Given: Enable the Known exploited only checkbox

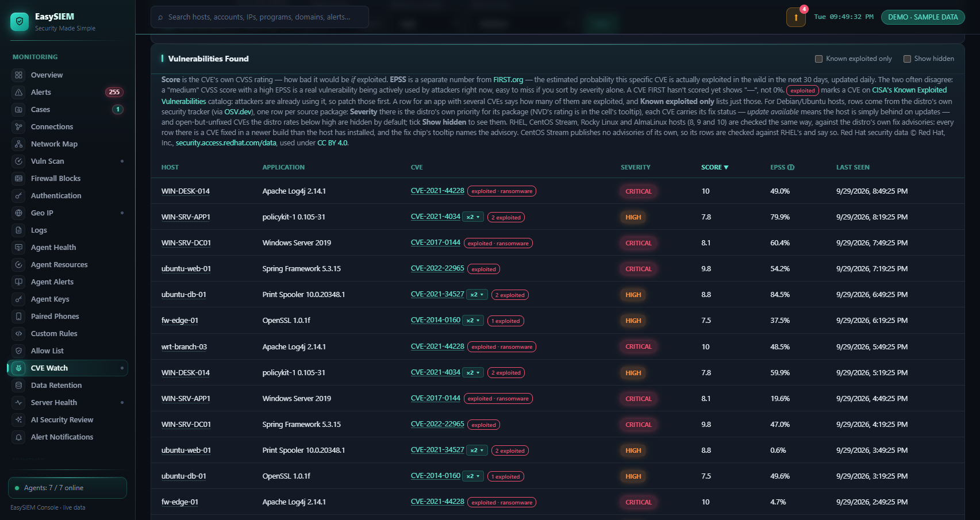Looking at the screenshot, I should click(x=818, y=59).
